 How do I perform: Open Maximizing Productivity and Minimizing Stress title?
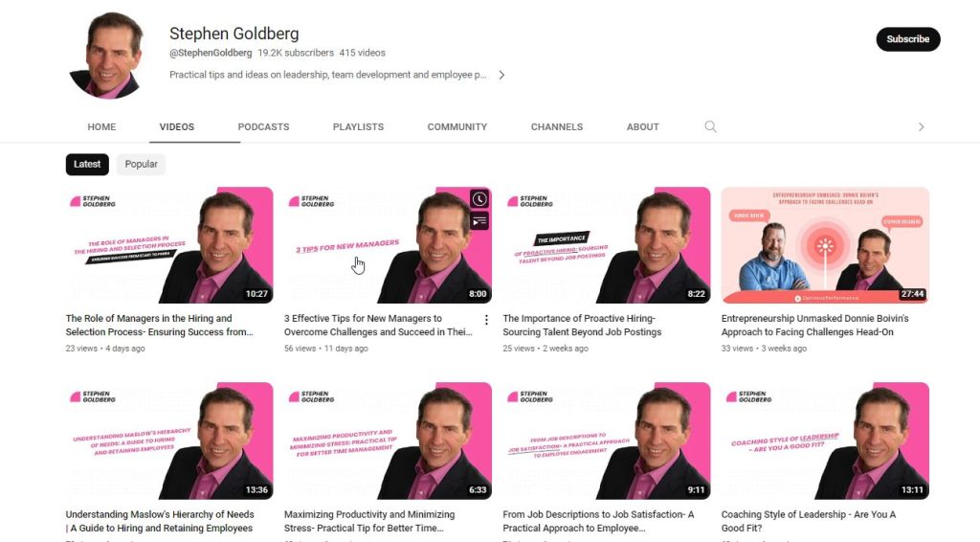[x=369, y=521]
